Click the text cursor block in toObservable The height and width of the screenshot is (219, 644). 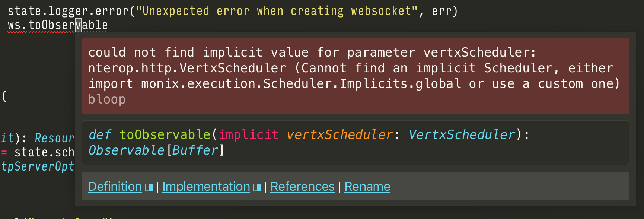[x=79, y=25]
